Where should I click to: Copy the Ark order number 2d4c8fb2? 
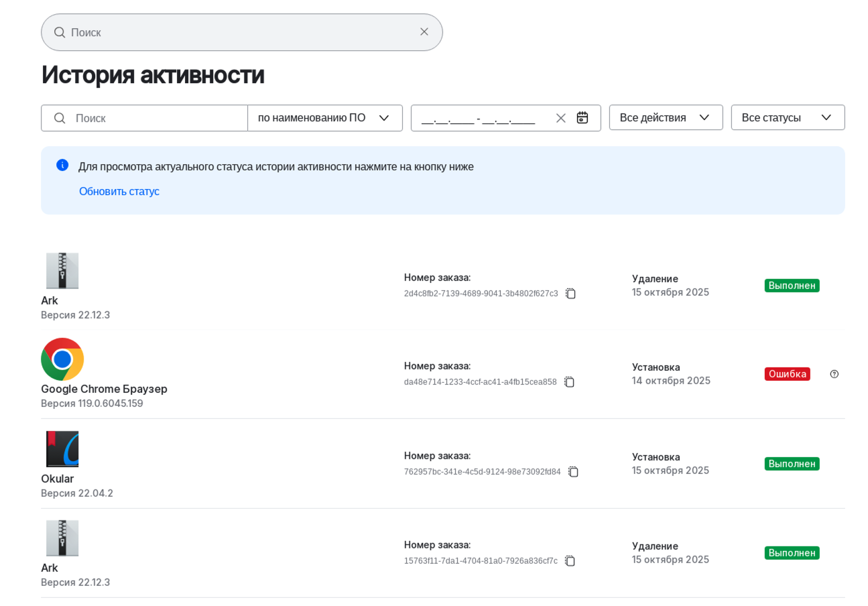click(x=570, y=294)
